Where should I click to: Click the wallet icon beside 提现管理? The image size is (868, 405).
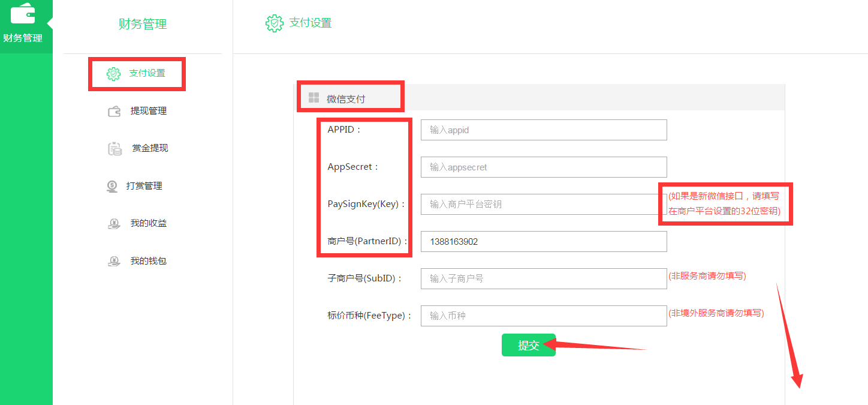coord(114,111)
